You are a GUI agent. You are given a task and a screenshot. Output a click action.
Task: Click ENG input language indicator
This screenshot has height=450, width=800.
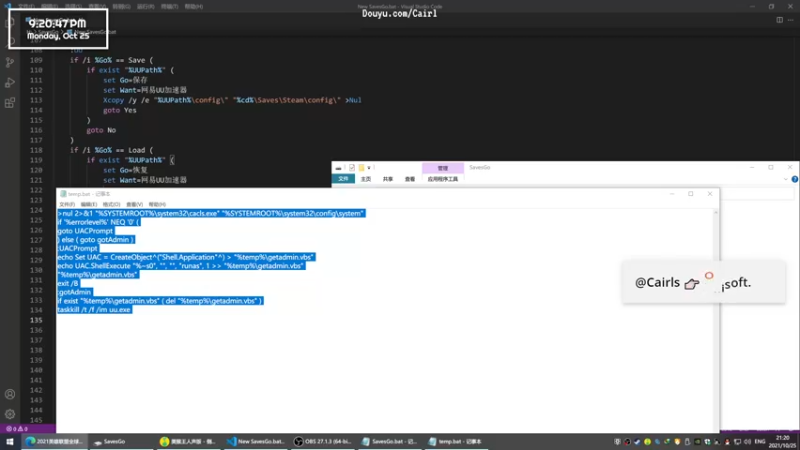[760, 441]
